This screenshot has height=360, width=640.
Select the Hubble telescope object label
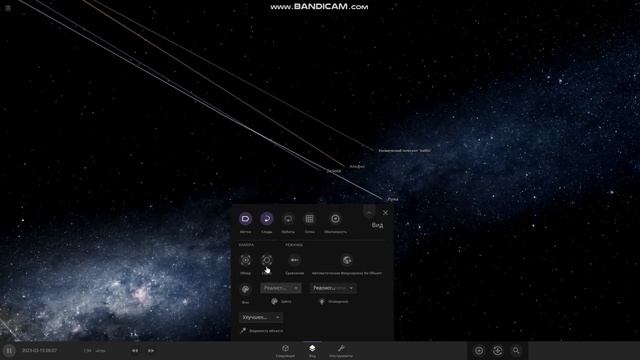coord(404,151)
